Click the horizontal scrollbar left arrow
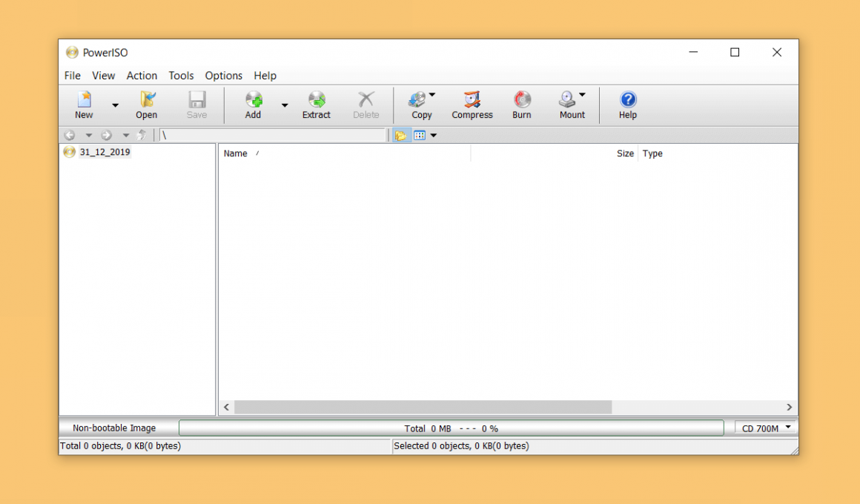Screen dimensions: 860x504 (x=227, y=407)
